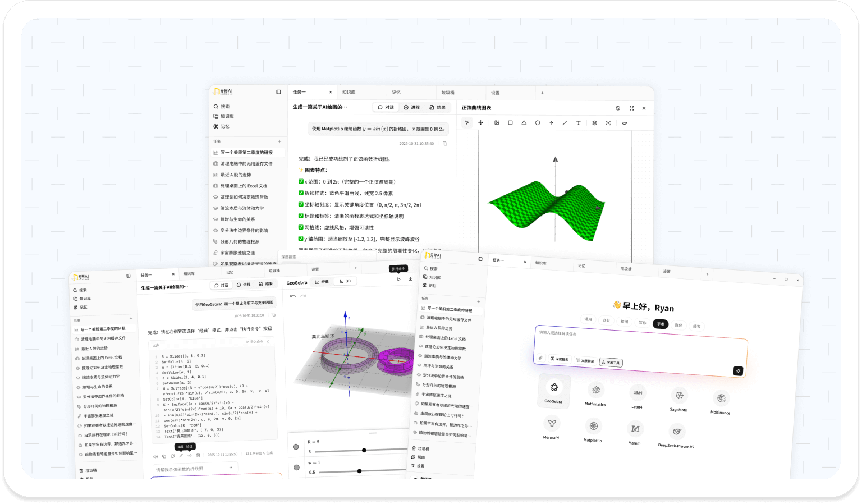Collapse the sidebar in the greeting window
Screen dimensions: 862x504
480,259
